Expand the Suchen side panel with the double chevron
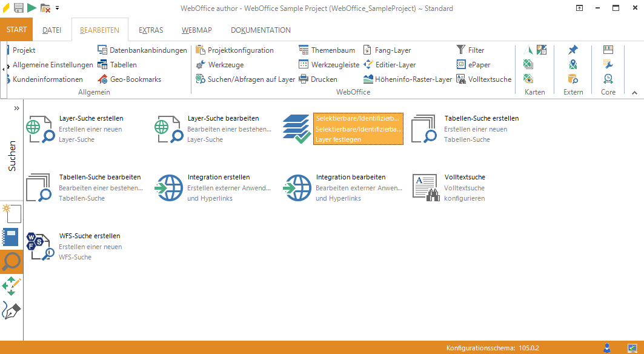Screen dimensions: 644x354 pyautogui.click(x=17, y=108)
